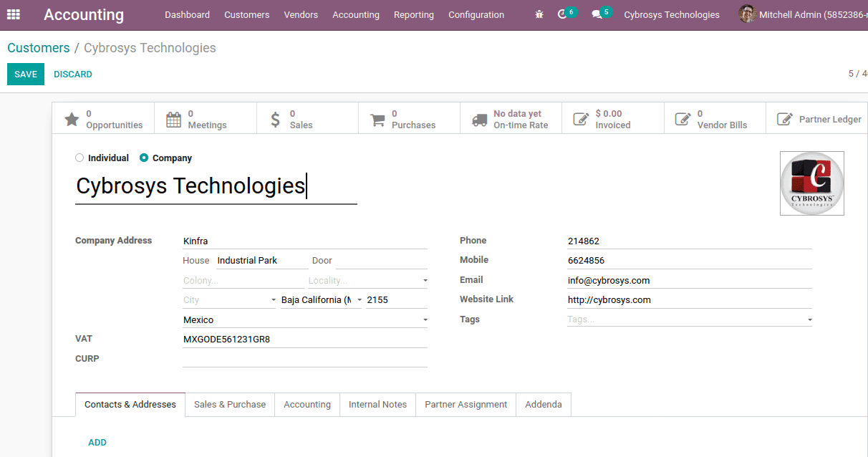This screenshot has width=868, height=457.
Task: Click the Mobile field 6624856
Action: pos(690,261)
